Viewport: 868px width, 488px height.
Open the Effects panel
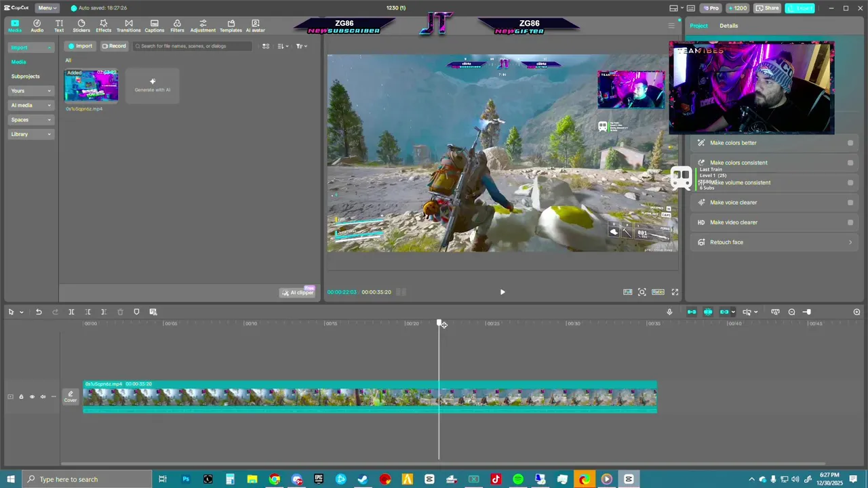103,26
